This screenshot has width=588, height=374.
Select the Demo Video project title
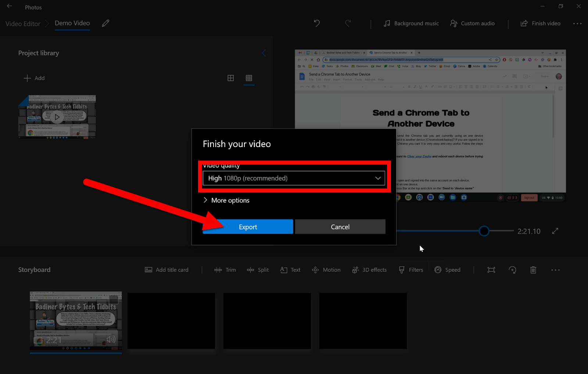[x=72, y=23]
